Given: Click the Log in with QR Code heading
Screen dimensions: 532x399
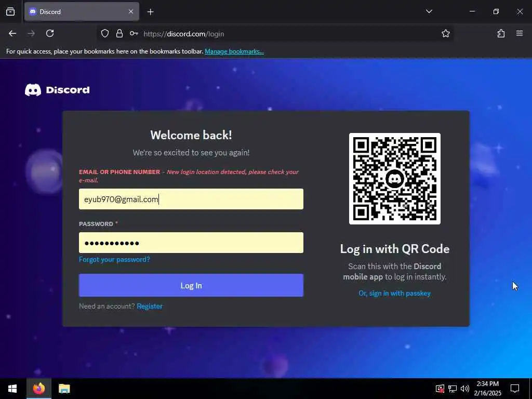Looking at the screenshot, I should [395, 249].
